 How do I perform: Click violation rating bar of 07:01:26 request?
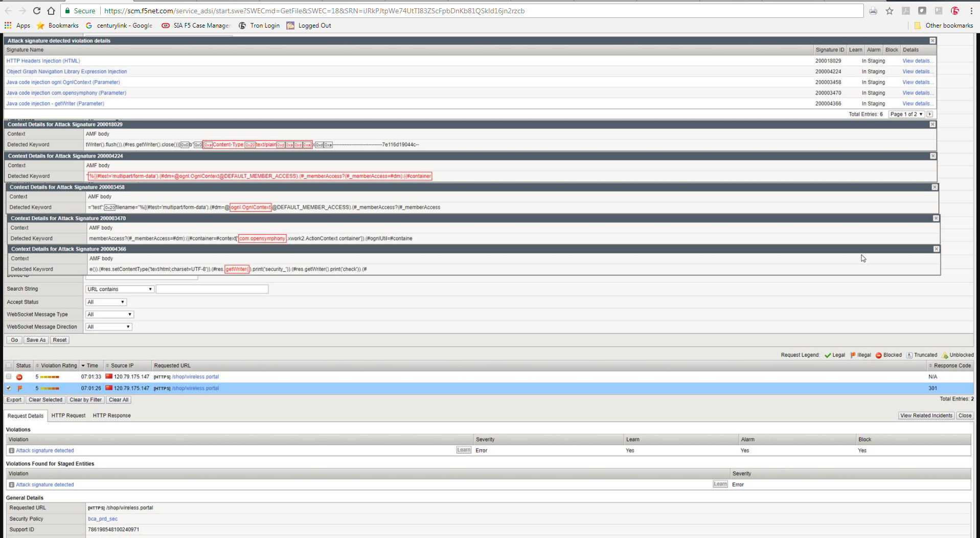[50, 388]
